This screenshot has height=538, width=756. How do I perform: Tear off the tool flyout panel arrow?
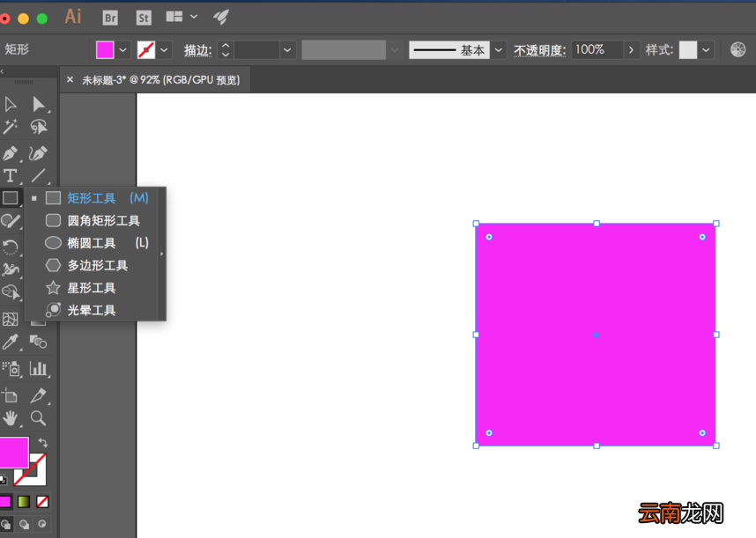[x=162, y=254]
